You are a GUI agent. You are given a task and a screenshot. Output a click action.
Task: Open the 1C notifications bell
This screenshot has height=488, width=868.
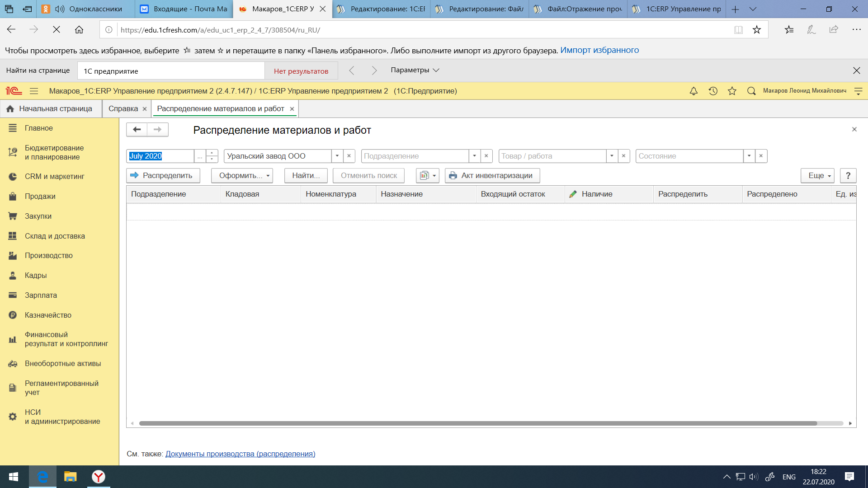pyautogui.click(x=693, y=91)
